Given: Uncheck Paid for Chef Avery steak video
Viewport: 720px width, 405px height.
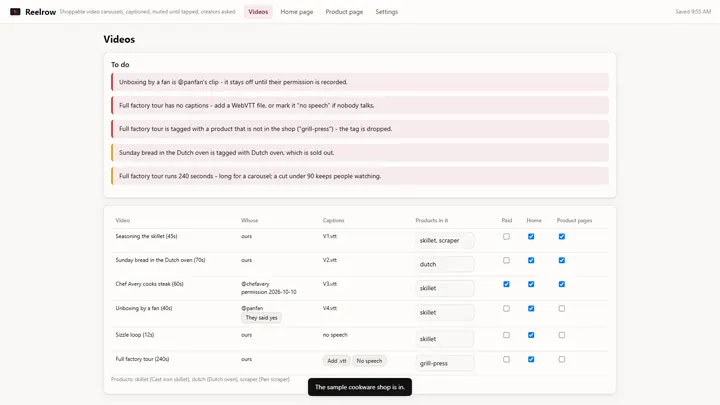Looking at the screenshot, I should pos(506,284).
